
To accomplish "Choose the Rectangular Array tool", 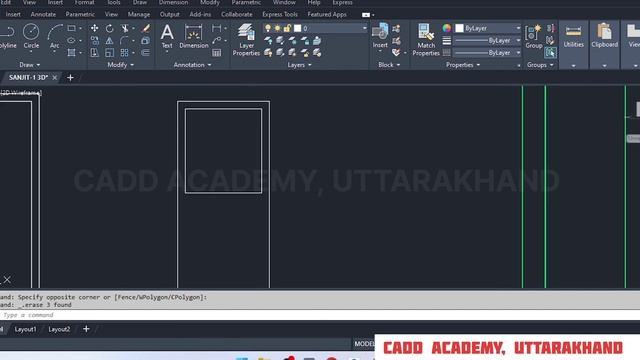I will (124, 53).
